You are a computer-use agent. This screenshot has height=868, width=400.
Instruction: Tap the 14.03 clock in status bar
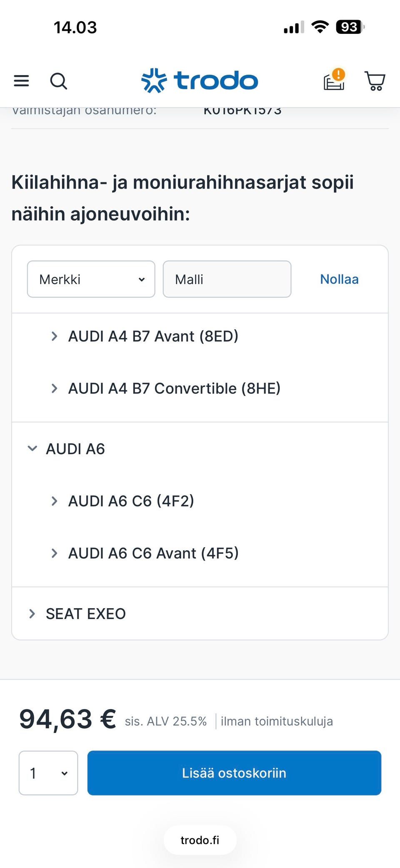[x=75, y=28]
